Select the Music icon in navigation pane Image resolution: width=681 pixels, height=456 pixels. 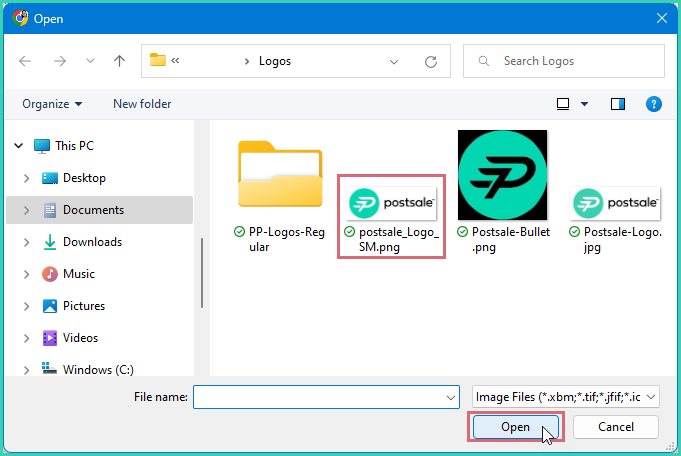click(50, 274)
